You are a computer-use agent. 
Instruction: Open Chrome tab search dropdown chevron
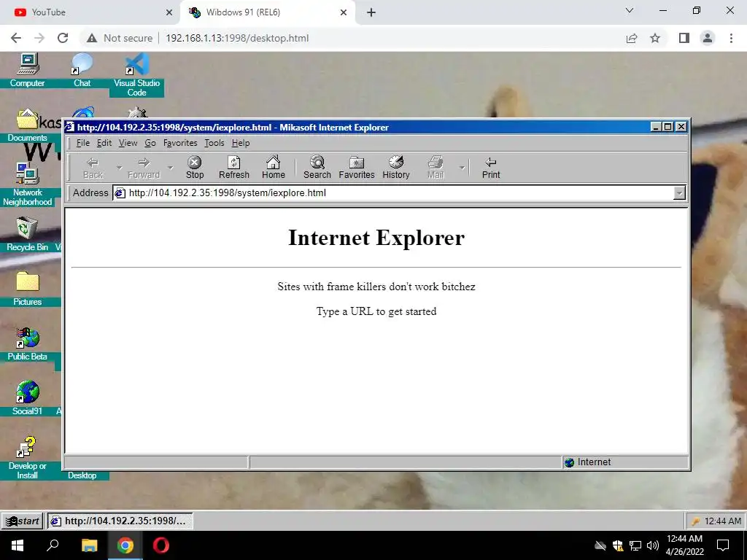click(630, 10)
